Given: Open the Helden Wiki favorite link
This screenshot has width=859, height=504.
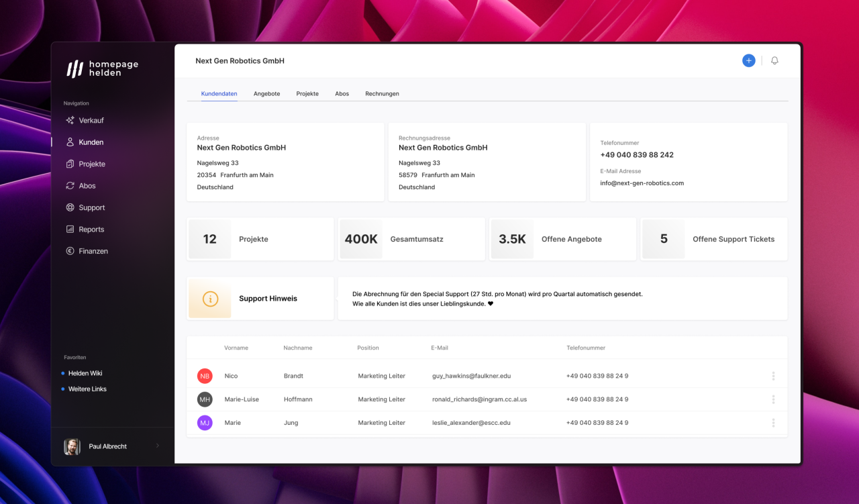Looking at the screenshot, I should click(x=85, y=373).
